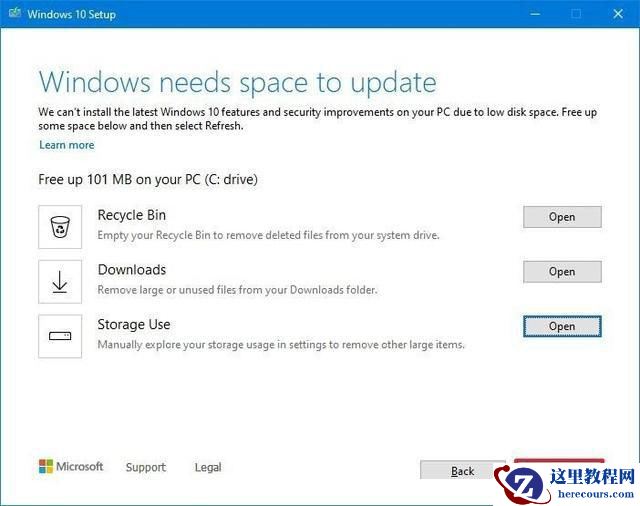Go back with the Back button
The image size is (640, 506).
click(462, 470)
